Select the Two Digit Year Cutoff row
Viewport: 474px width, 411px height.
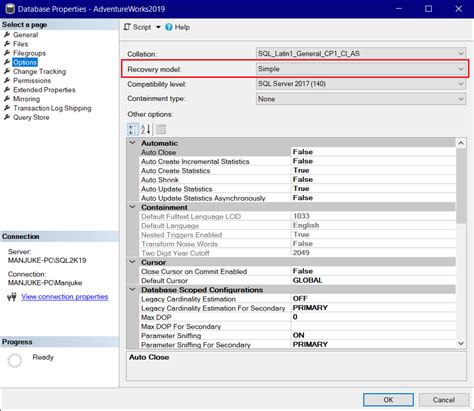click(x=297, y=253)
